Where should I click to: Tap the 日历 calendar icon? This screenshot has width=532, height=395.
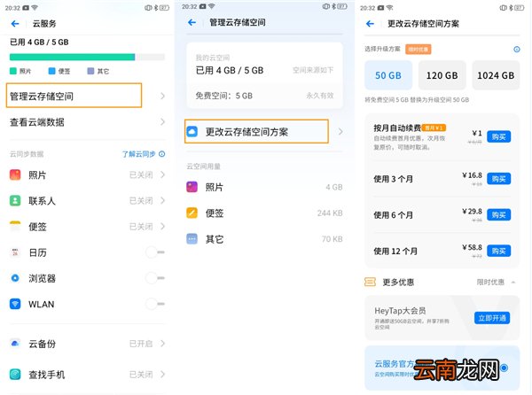(x=15, y=252)
